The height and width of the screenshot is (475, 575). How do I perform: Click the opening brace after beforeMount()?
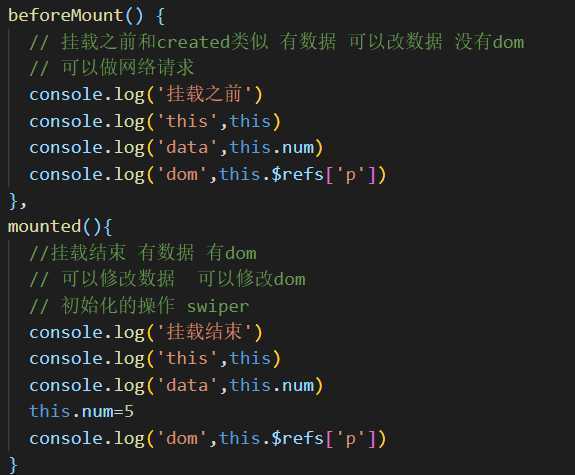[160, 16]
